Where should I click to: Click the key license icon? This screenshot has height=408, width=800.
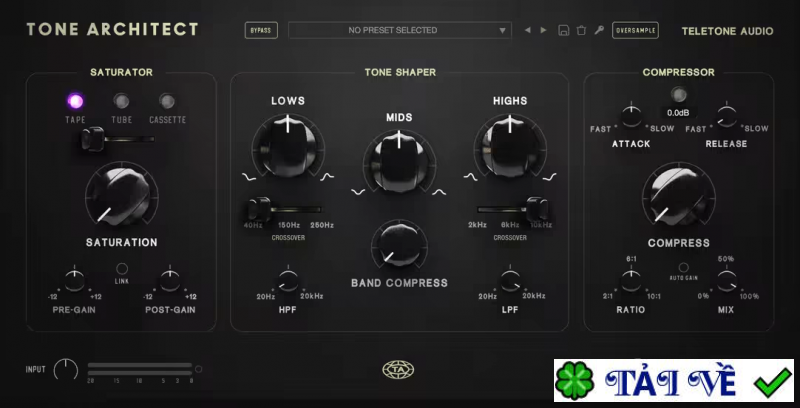599,30
